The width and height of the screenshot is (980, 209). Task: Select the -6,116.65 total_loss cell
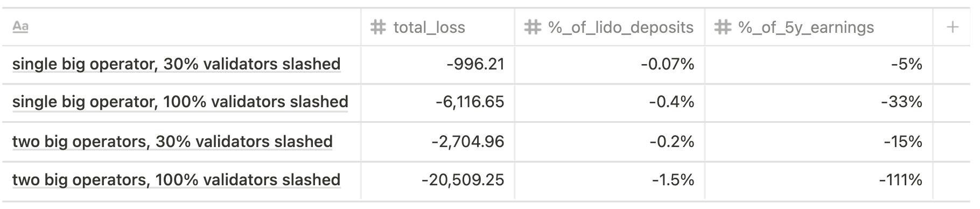pyautogui.click(x=438, y=102)
